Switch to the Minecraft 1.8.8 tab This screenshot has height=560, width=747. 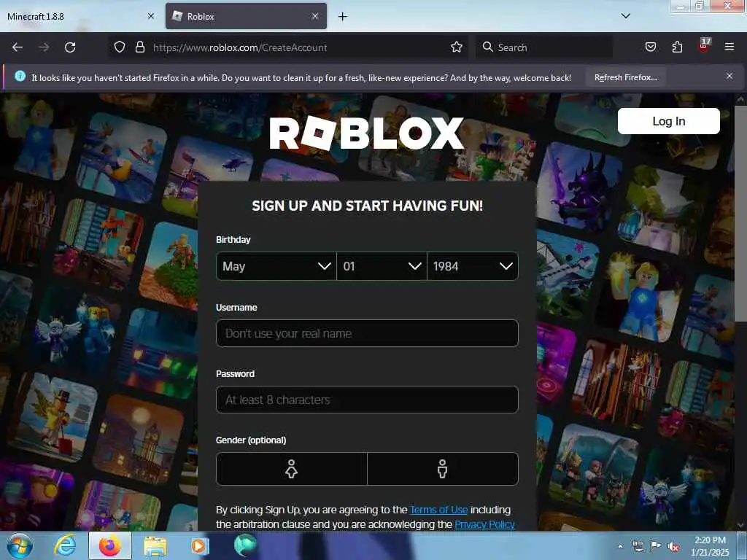click(81, 16)
